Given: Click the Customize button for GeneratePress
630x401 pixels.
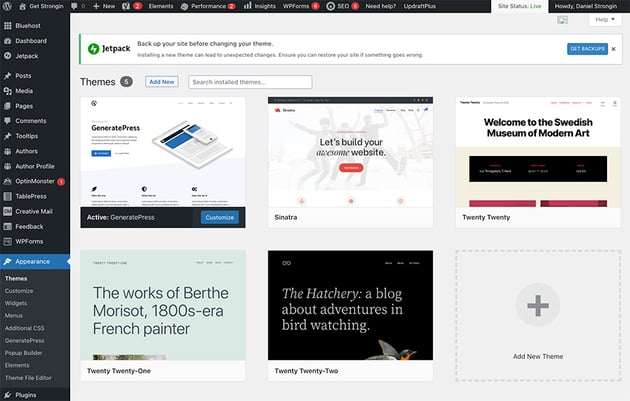Looking at the screenshot, I should pos(220,217).
